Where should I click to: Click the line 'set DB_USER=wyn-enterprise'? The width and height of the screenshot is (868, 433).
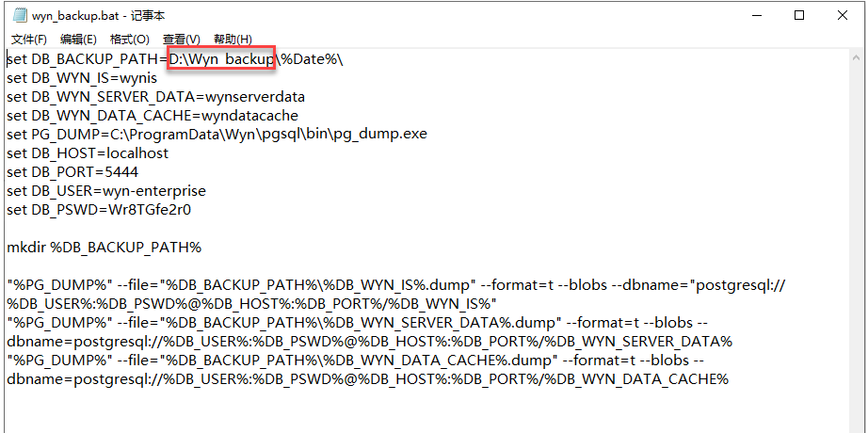pyautogui.click(x=106, y=191)
